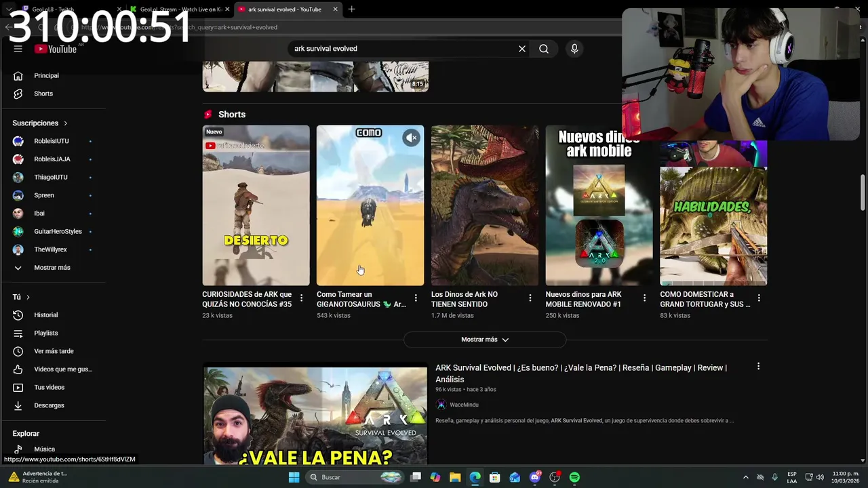This screenshot has height=488, width=868.
Task: Open options for GRAND TORTUGAR short
Action: tap(759, 298)
